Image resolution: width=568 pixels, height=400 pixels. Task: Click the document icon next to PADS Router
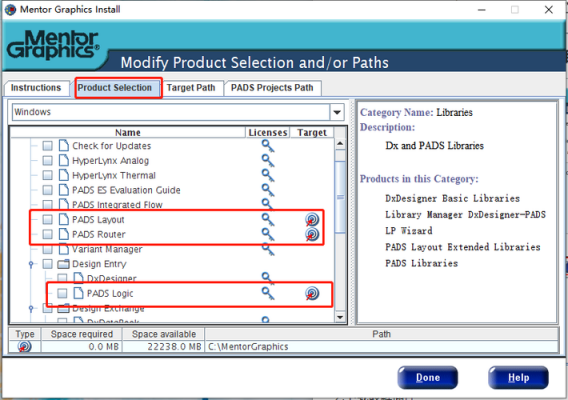63,234
